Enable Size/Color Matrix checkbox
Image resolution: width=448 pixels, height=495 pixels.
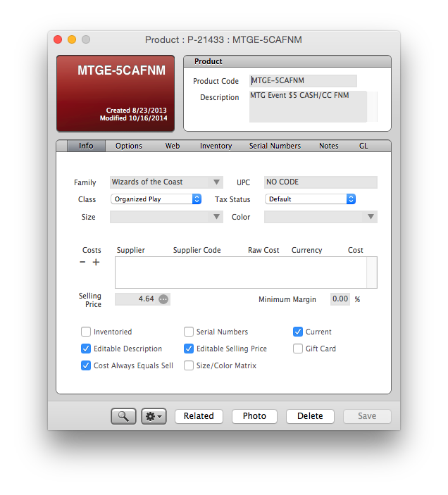tap(189, 365)
